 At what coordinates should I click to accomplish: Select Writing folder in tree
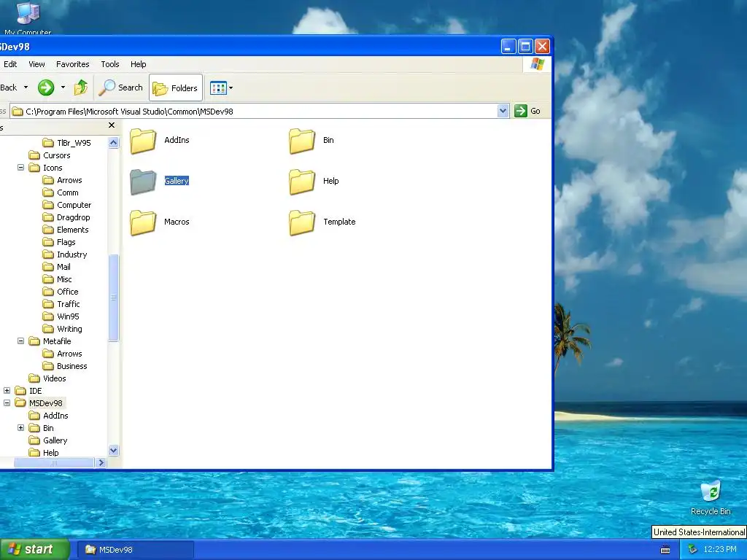pos(63,329)
